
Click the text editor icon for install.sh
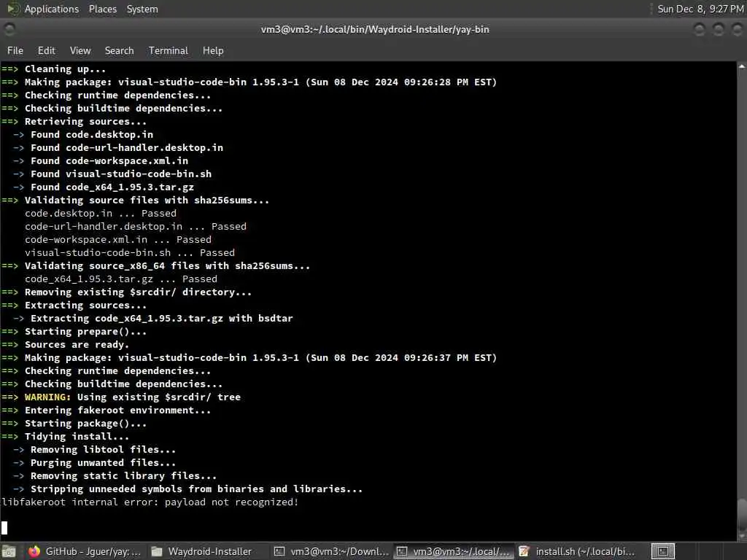[524, 551]
